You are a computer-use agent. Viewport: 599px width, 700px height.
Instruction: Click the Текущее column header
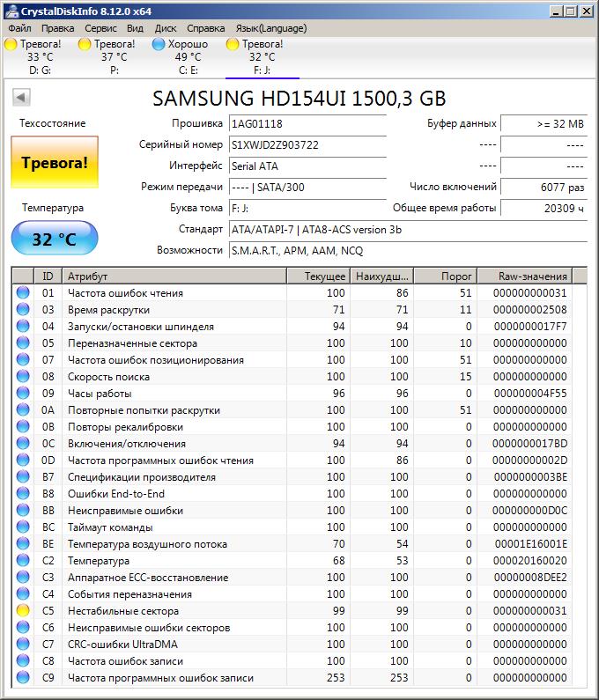click(319, 276)
